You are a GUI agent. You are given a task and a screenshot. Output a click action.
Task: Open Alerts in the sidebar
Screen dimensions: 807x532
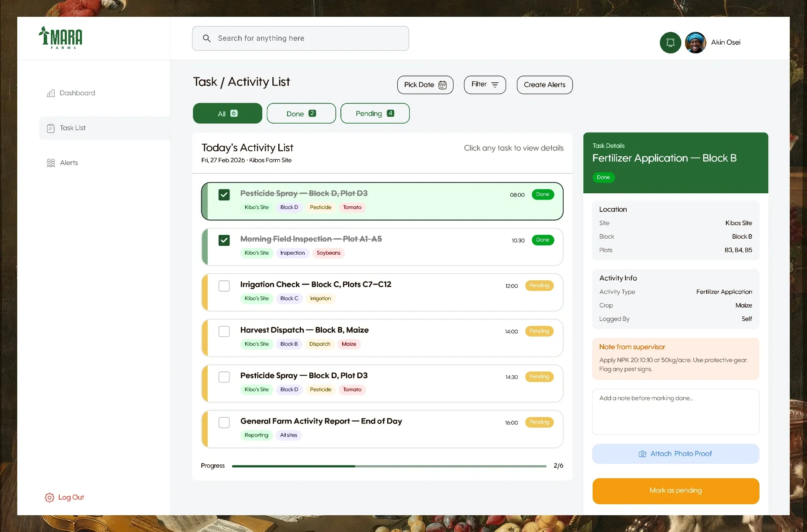click(69, 163)
